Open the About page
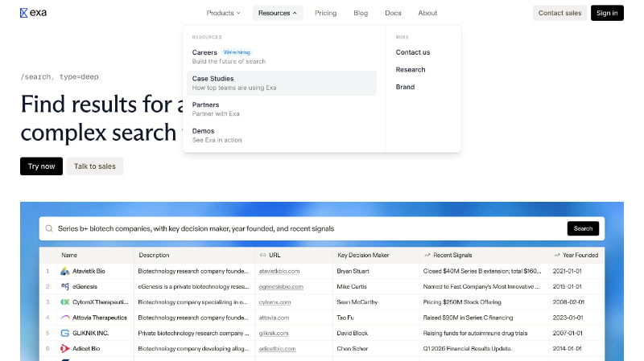The height and width of the screenshot is (361, 644). [x=427, y=13]
